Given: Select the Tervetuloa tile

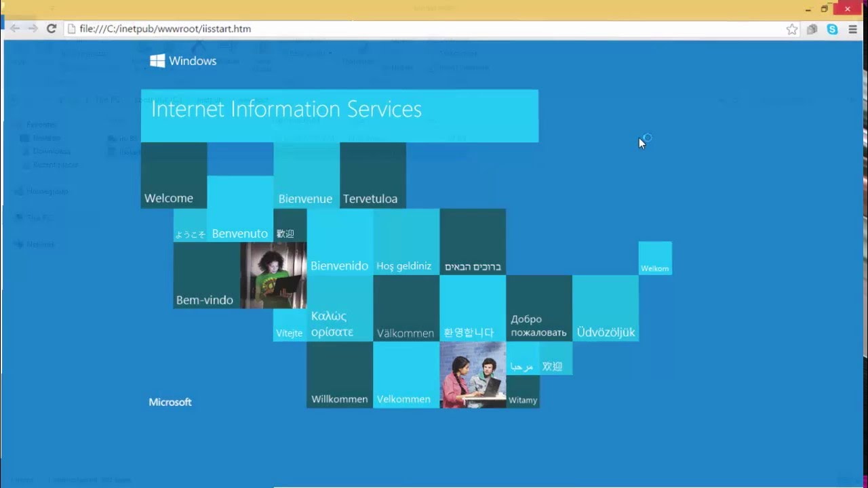Looking at the screenshot, I should [x=373, y=175].
